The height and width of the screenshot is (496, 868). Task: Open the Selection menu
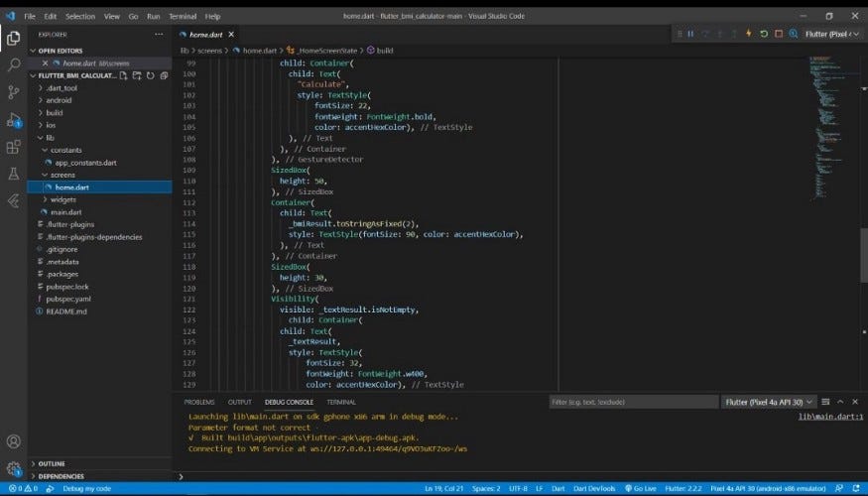(80, 16)
